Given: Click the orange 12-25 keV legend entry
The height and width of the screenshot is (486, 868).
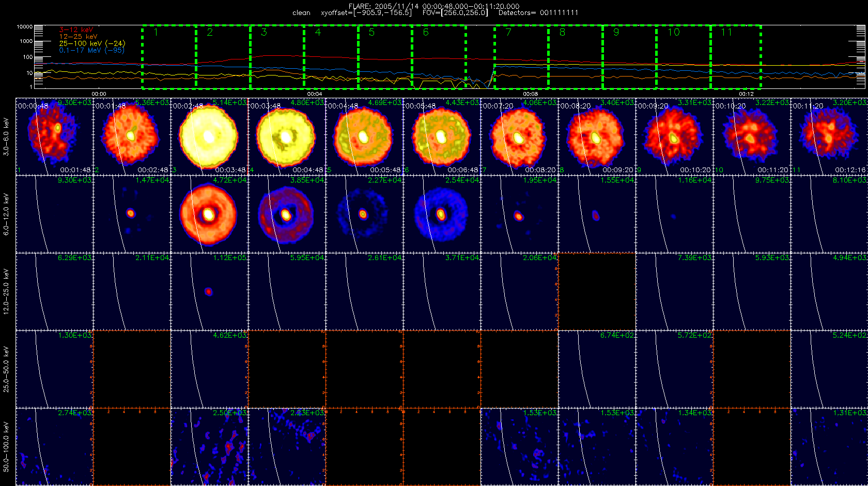Looking at the screenshot, I should [78, 37].
